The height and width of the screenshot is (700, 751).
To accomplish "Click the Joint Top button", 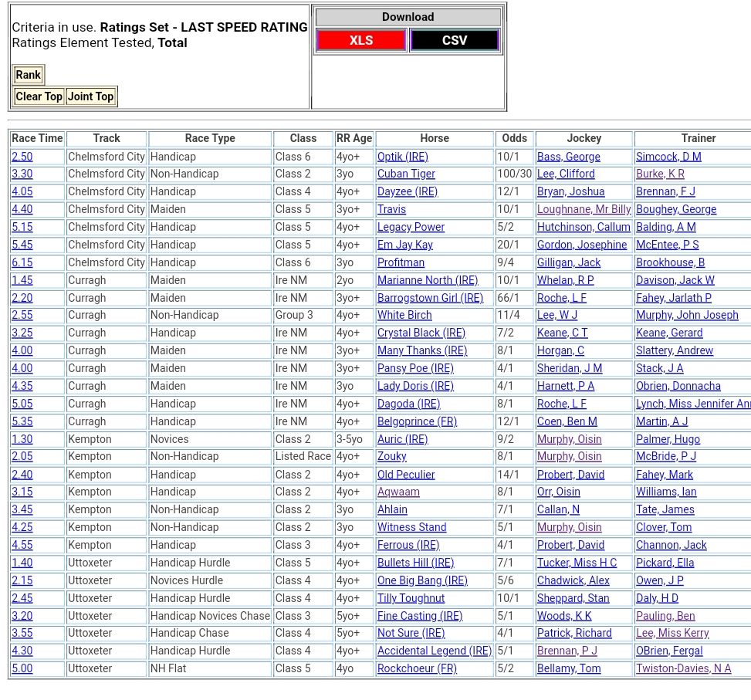I will point(90,96).
